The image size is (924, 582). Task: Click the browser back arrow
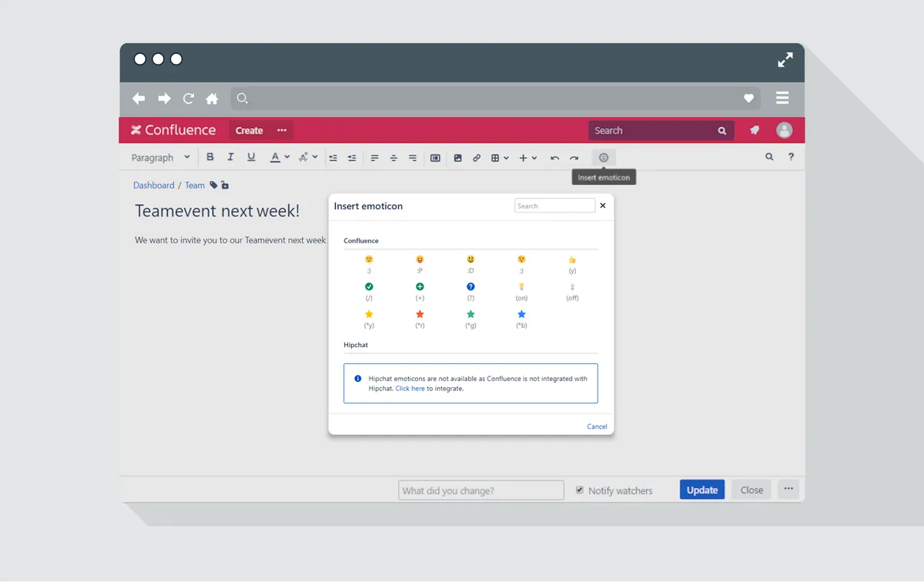[139, 99]
